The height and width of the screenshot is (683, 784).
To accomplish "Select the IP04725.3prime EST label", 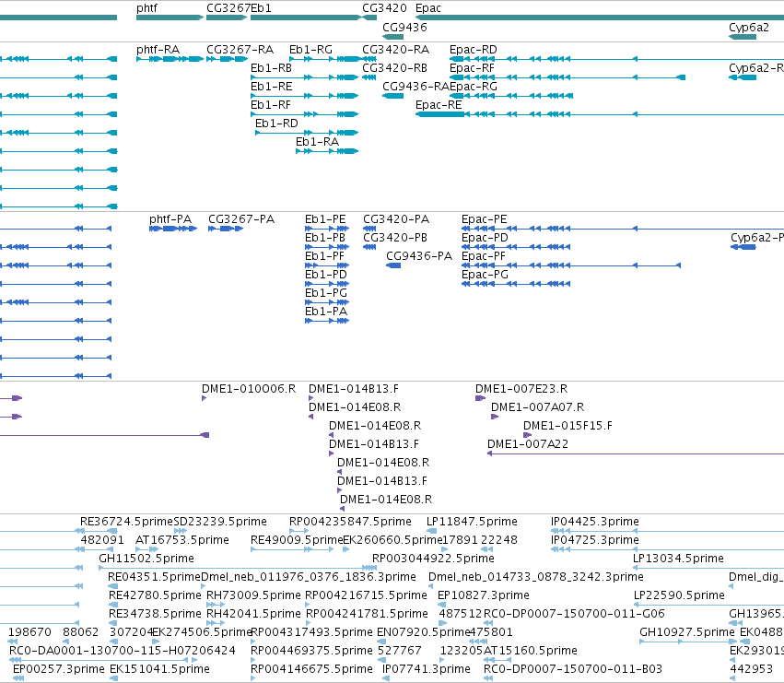I will point(595,540).
